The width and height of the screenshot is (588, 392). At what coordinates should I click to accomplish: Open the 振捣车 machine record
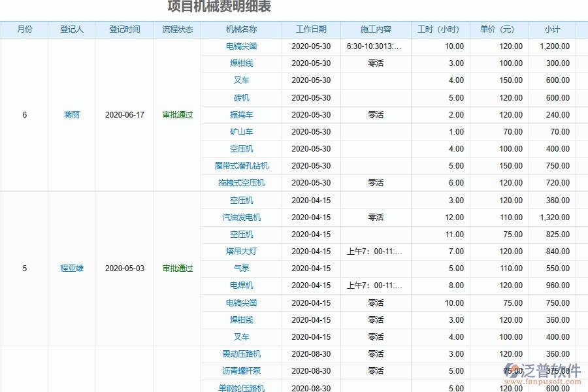tap(242, 114)
